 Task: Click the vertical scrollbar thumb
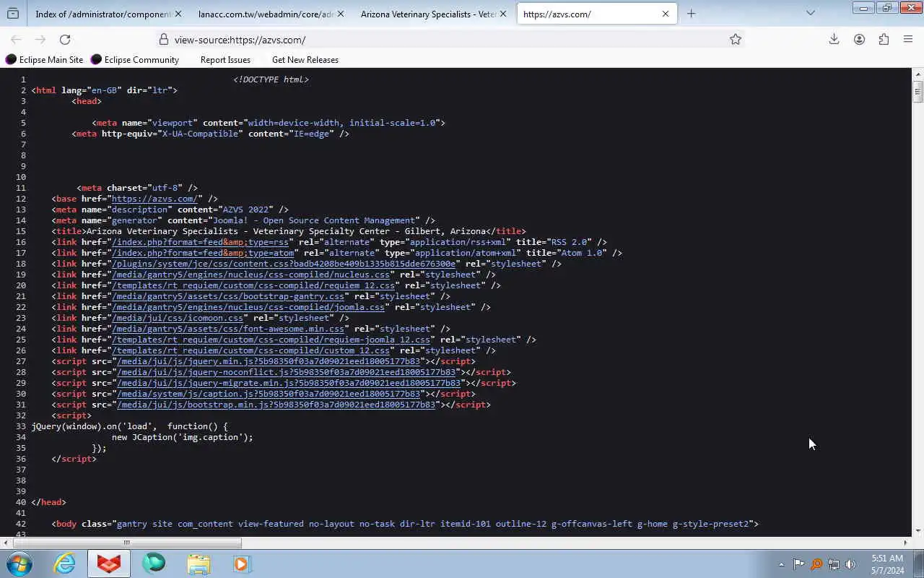918,92
